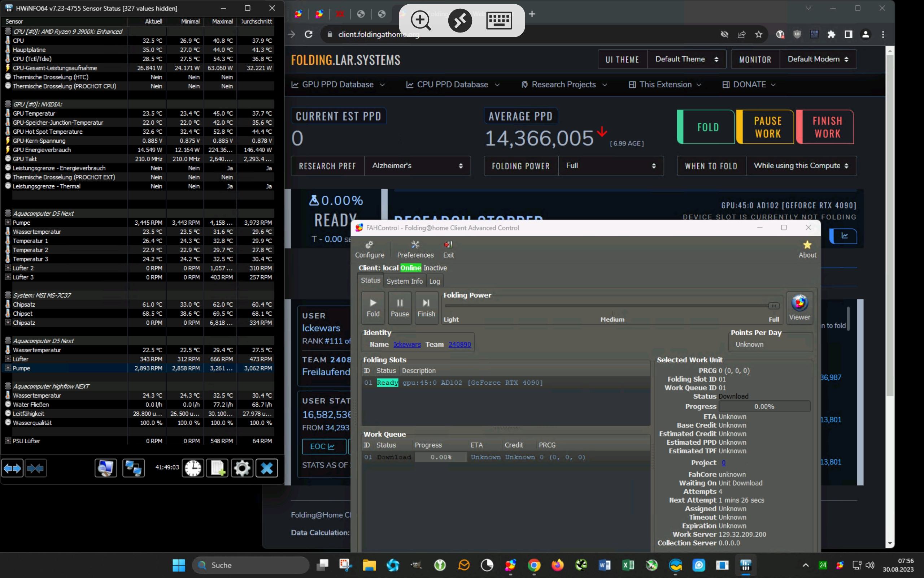The height and width of the screenshot is (578, 924).
Task: Switch to FAHControl System Info tab
Action: [404, 281]
